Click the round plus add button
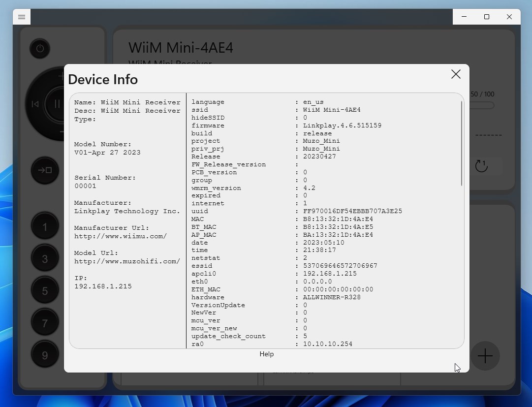 (485, 356)
